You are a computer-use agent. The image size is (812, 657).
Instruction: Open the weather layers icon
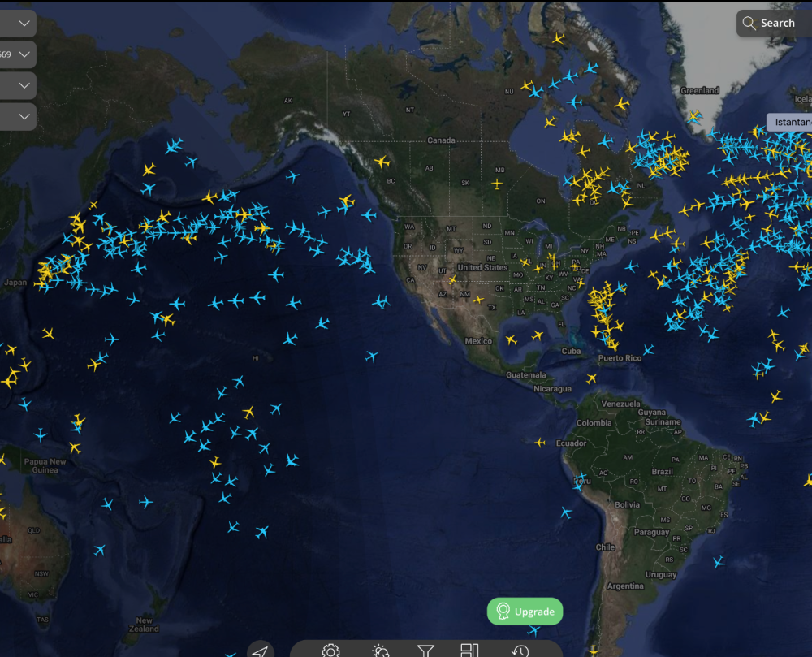[x=380, y=651]
